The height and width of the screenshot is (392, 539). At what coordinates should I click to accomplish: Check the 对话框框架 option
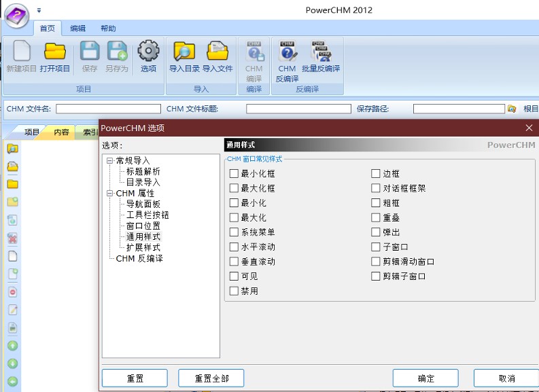coord(376,188)
